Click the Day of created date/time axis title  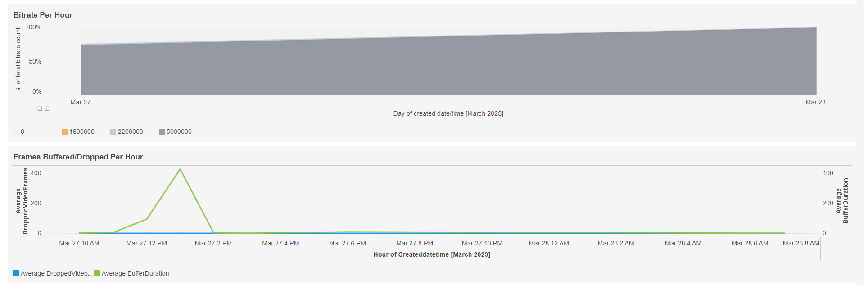(x=448, y=114)
